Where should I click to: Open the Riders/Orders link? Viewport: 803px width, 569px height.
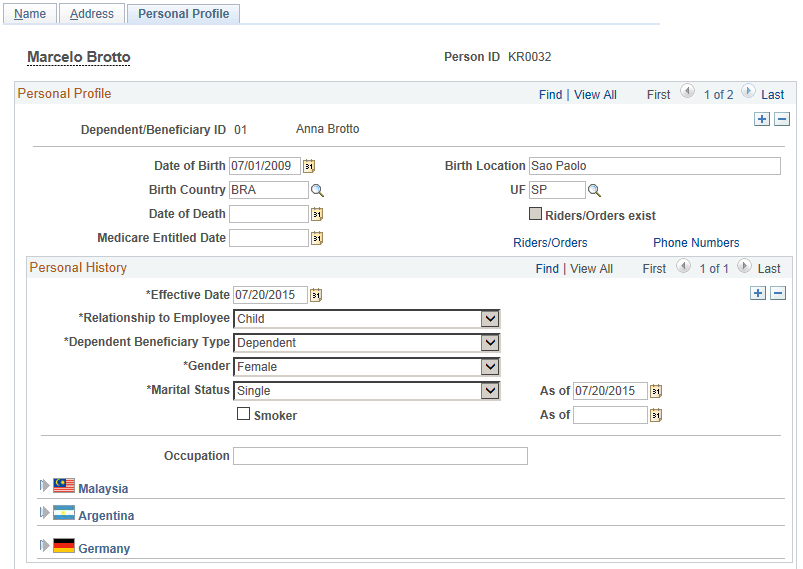tap(550, 243)
